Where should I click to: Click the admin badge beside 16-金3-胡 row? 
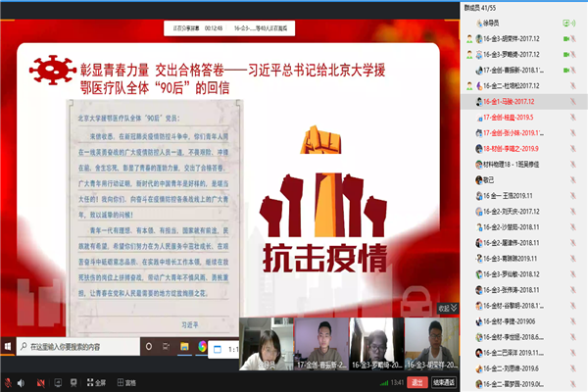coord(469,38)
